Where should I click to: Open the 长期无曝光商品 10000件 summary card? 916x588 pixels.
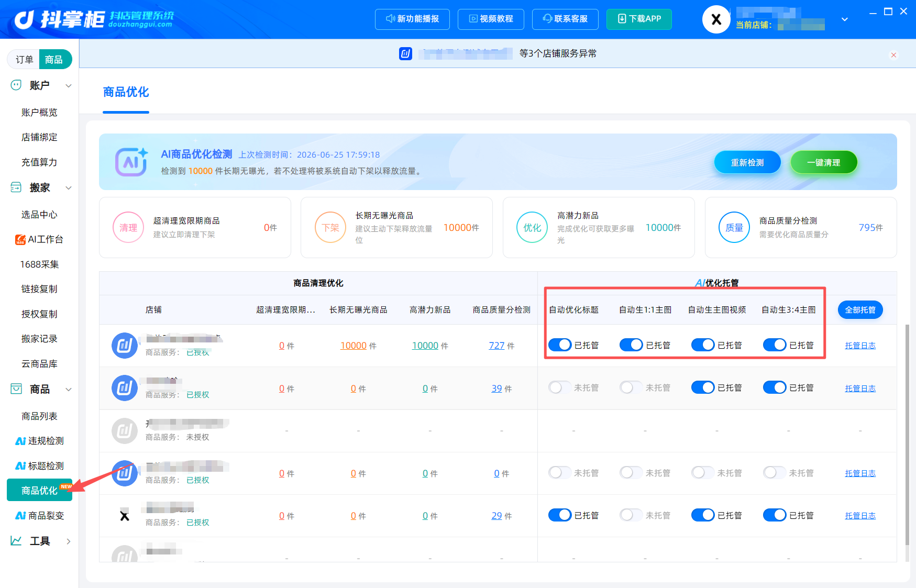[x=396, y=227]
